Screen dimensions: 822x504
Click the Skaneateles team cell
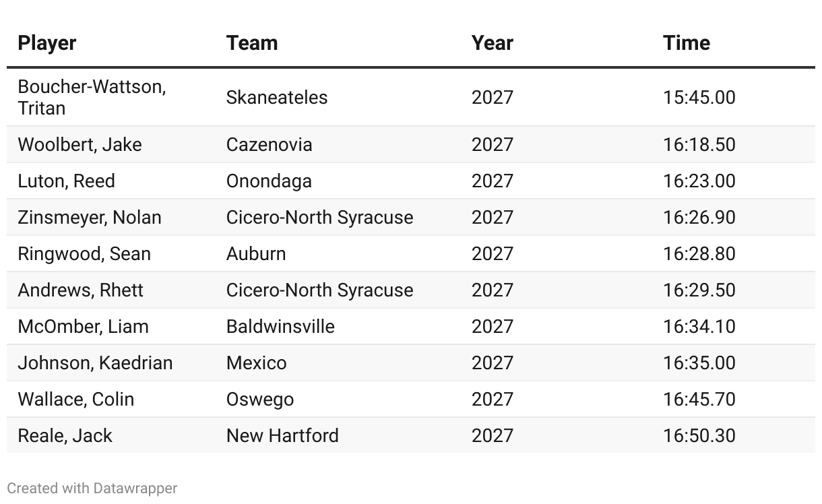click(x=277, y=98)
